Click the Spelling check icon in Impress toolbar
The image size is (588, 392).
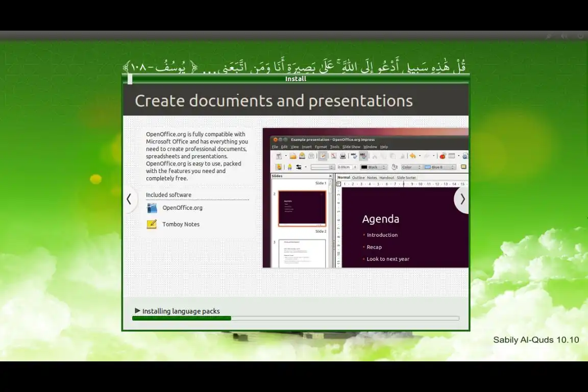tap(354, 156)
